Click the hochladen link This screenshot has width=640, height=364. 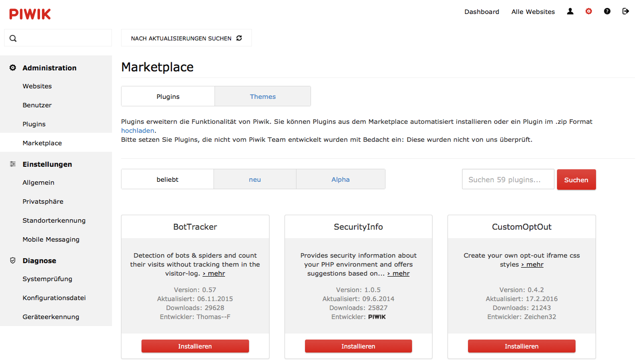pos(137,131)
